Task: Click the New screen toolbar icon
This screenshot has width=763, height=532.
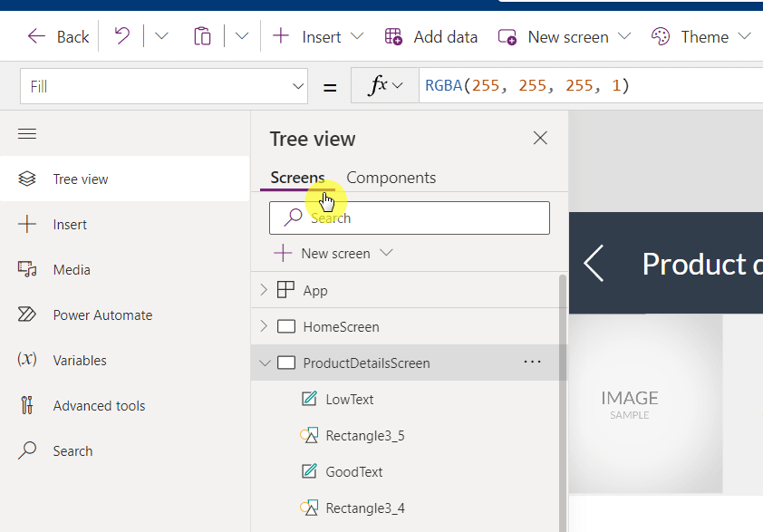Action: [507, 37]
